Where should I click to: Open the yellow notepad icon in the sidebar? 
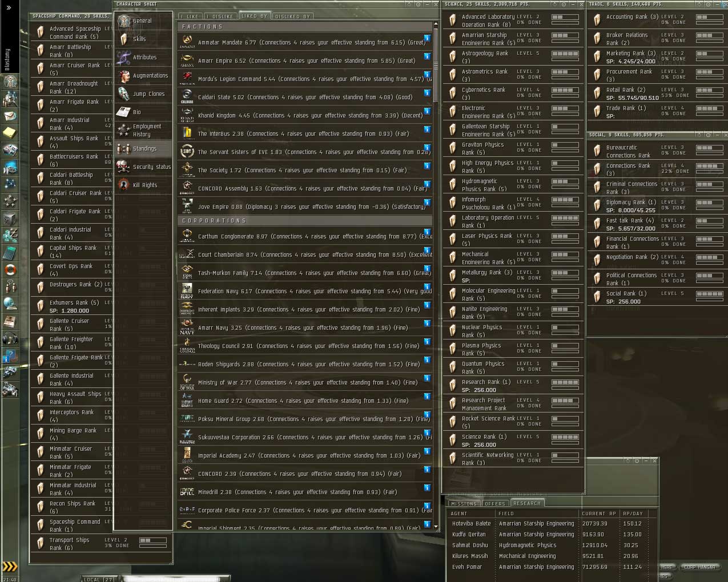[10, 133]
